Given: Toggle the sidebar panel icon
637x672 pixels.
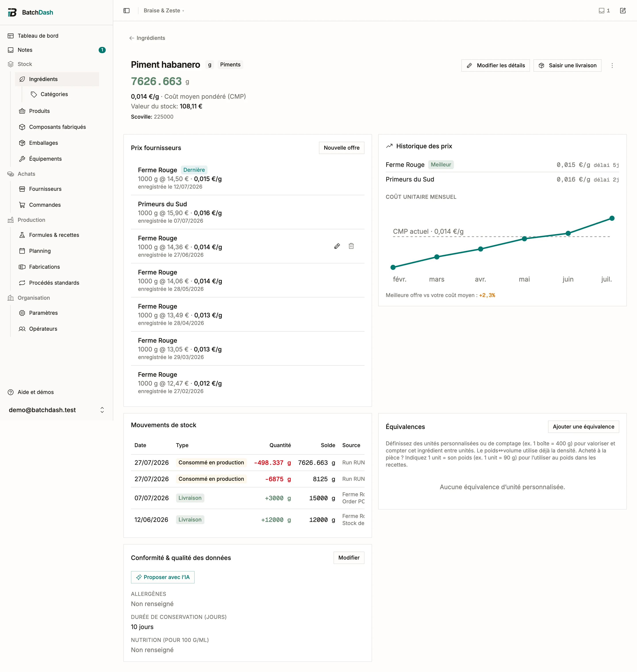Looking at the screenshot, I should [127, 11].
